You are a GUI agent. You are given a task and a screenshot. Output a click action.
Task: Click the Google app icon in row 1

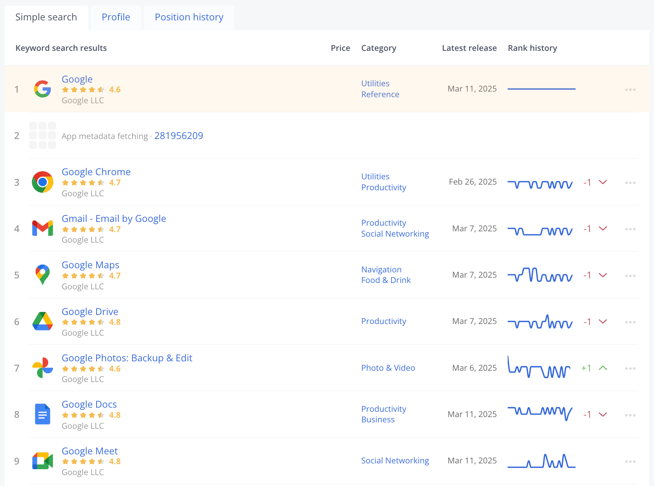43,89
